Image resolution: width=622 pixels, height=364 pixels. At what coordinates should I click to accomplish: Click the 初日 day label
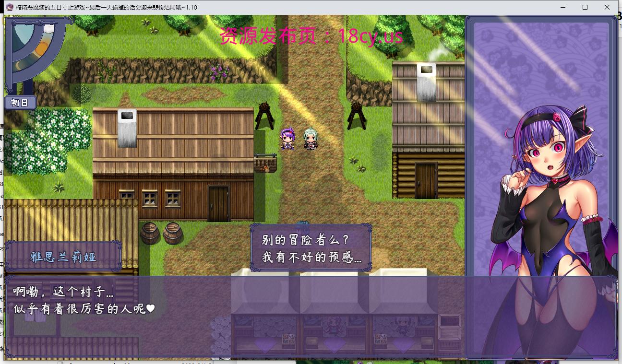[x=20, y=103]
